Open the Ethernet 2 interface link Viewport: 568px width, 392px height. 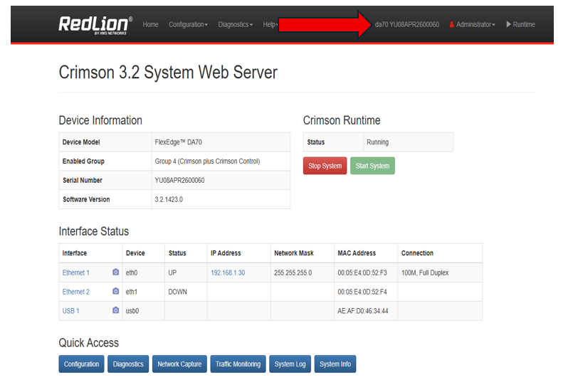pos(75,292)
